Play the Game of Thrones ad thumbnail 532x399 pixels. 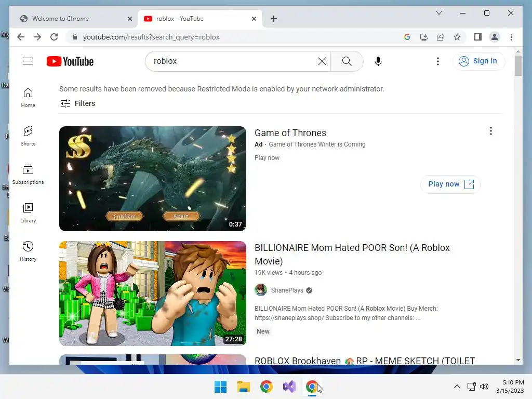(153, 179)
